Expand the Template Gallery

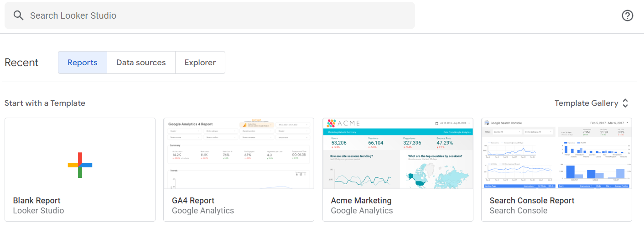(592, 103)
